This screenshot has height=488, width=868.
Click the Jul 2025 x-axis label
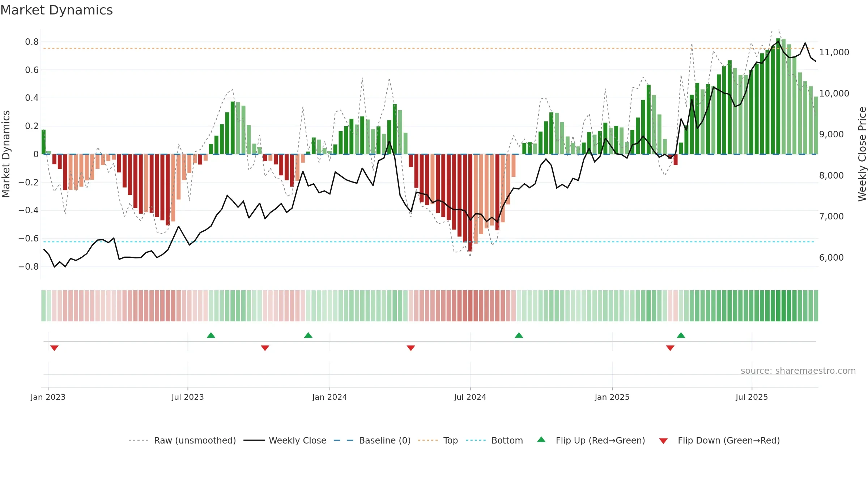pyautogui.click(x=752, y=397)
